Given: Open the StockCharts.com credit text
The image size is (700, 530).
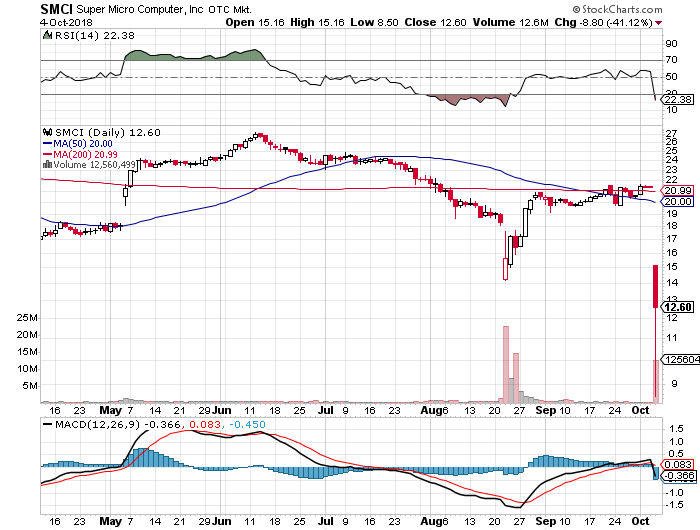Looking at the screenshot, I should pyautogui.click(x=622, y=9).
